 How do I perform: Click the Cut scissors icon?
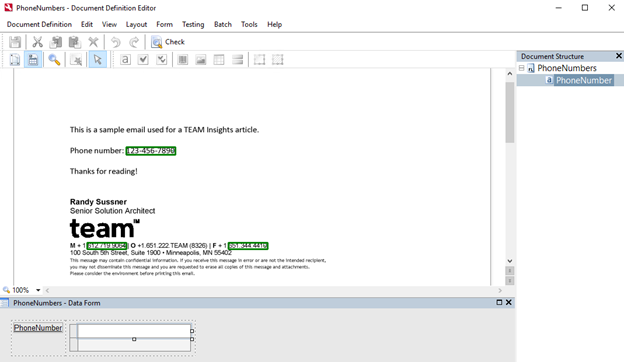[37, 42]
